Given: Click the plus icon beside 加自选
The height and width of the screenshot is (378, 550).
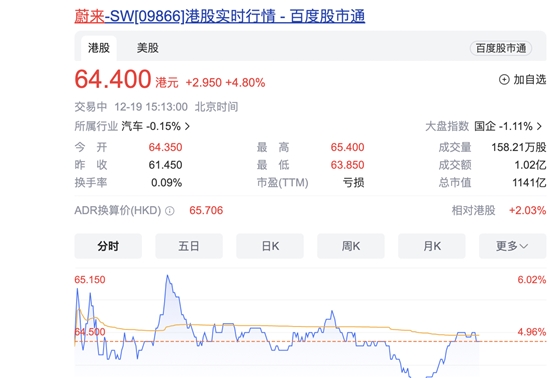Looking at the screenshot, I should (504, 80).
